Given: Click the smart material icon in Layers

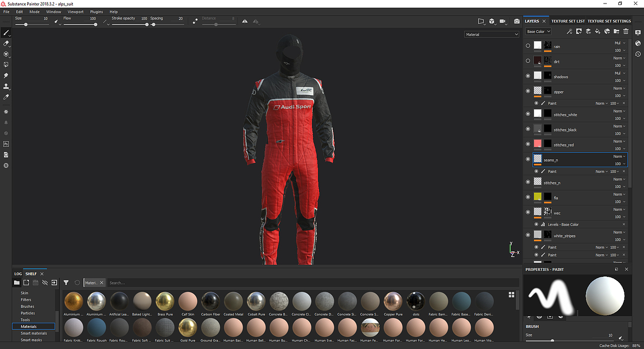Looking at the screenshot, I should pos(607,31).
